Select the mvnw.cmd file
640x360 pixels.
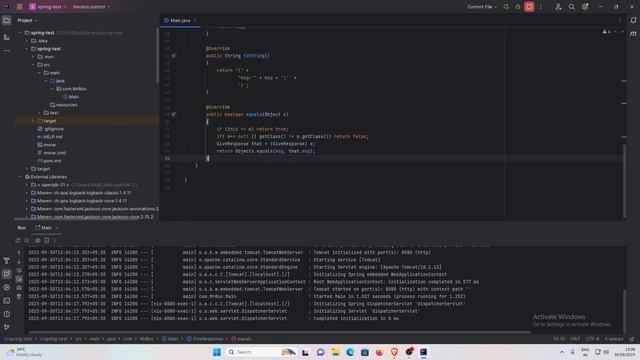click(x=51, y=153)
